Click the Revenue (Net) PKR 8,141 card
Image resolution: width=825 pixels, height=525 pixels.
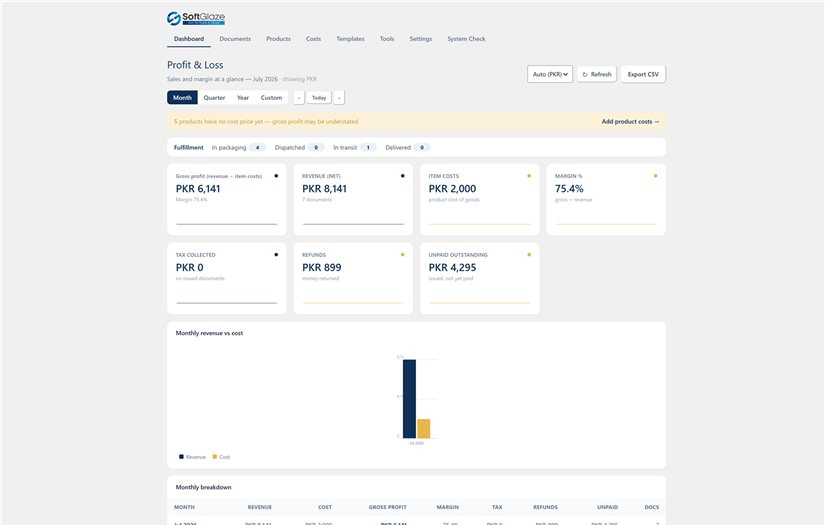pos(353,199)
